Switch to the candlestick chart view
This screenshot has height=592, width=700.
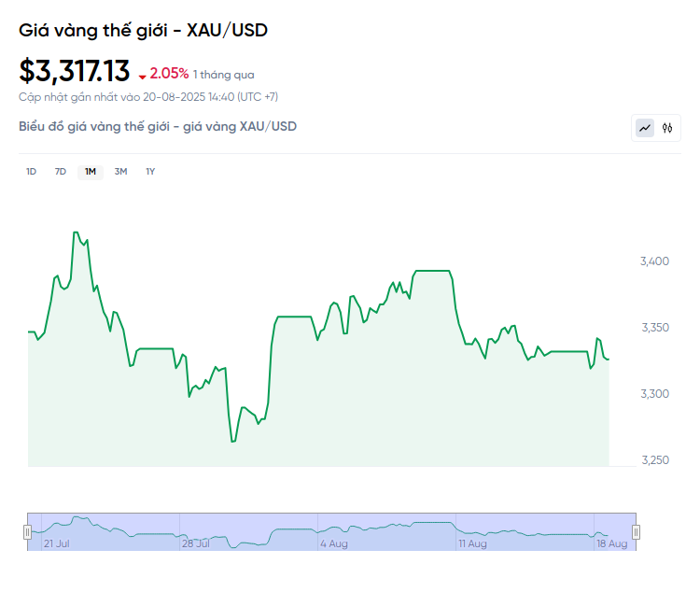point(667,128)
